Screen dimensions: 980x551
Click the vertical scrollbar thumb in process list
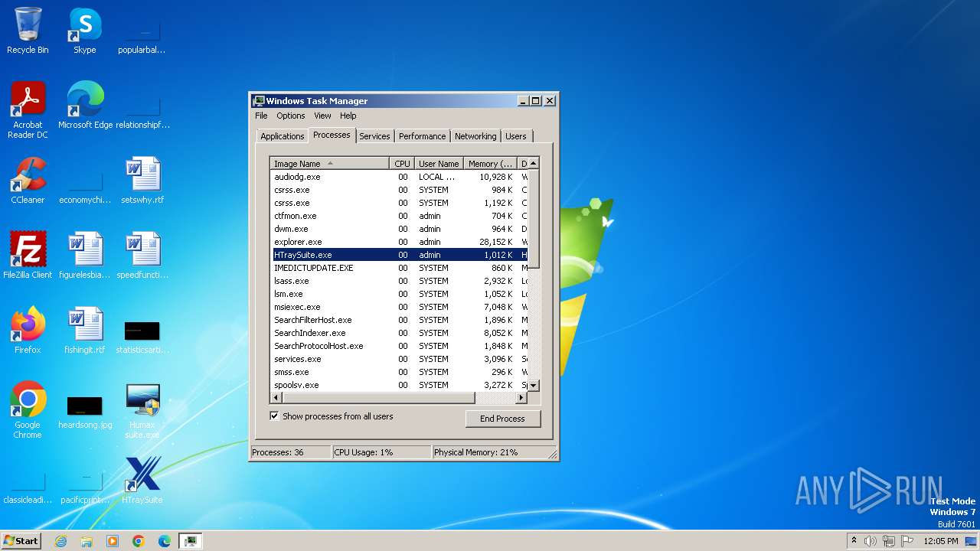click(x=534, y=218)
